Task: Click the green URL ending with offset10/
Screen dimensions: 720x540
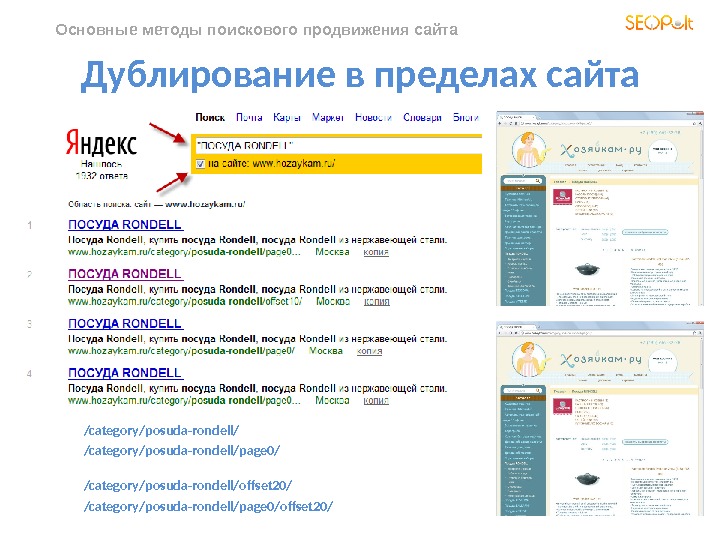Action: 185,302
